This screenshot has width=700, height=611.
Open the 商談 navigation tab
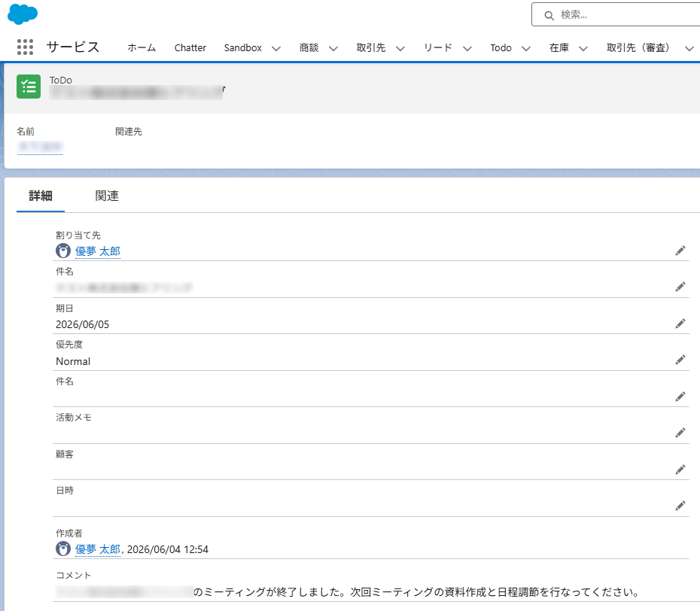[x=309, y=47]
